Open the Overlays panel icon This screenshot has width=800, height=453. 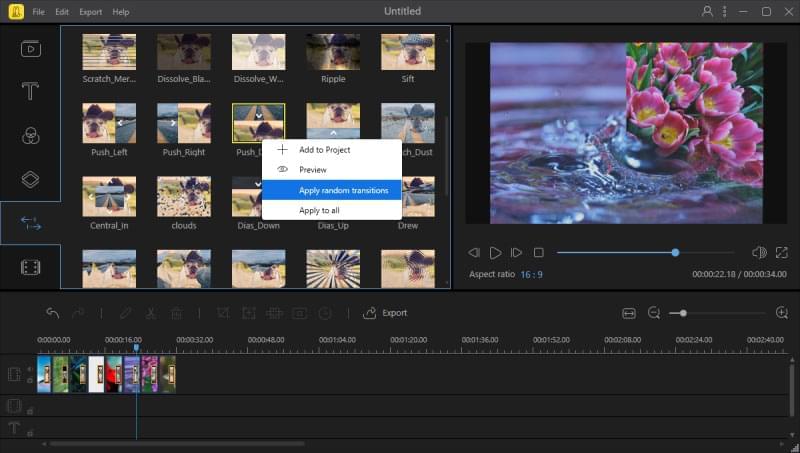pos(30,179)
